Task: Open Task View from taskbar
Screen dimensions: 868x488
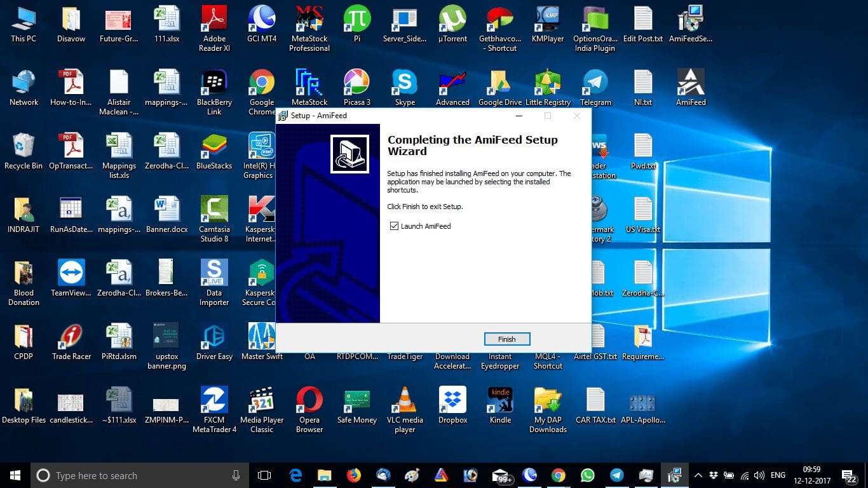Action: tap(264, 475)
